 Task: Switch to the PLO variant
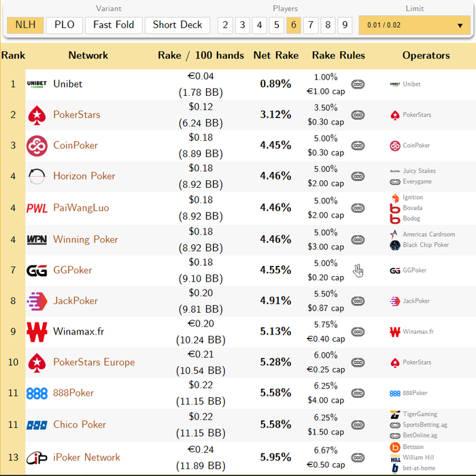(65, 25)
